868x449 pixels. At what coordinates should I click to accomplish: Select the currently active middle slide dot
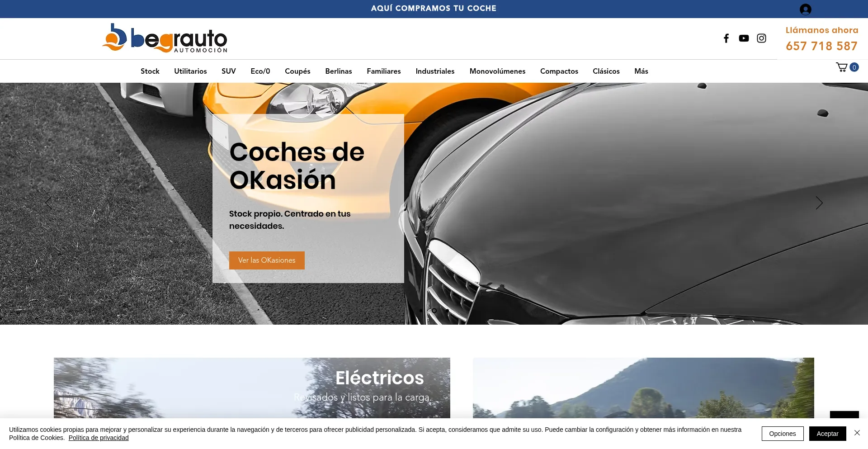click(434, 311)
